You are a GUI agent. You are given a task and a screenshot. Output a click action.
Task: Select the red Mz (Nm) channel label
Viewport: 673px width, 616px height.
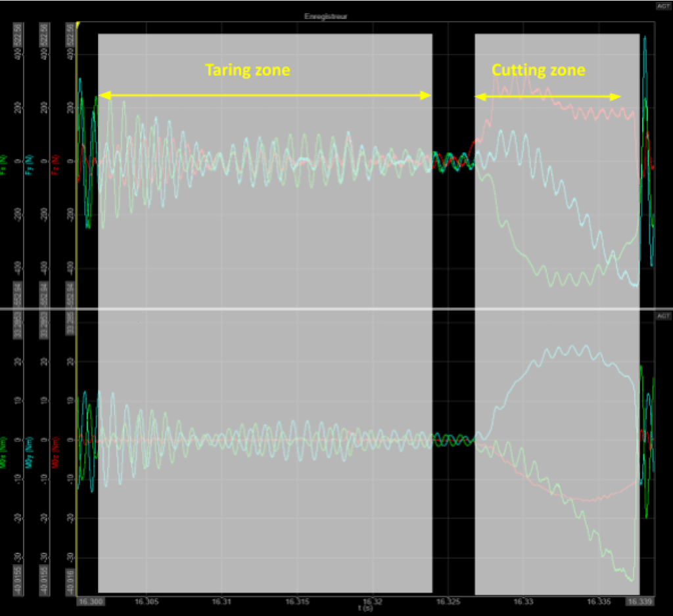[55, 452]
